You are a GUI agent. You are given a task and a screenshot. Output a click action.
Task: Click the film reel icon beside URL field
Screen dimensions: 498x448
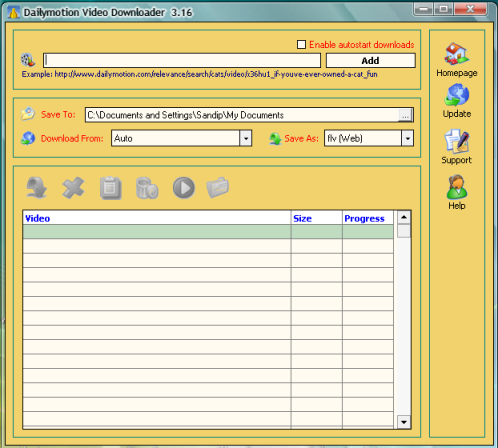pyautogui.click(x=28, y=60)
